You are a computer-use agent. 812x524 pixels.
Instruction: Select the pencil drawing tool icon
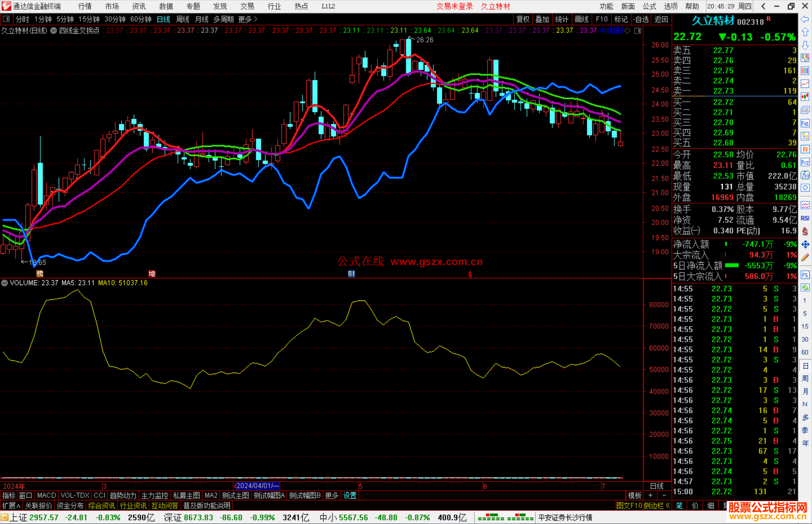tap(805, 258)
